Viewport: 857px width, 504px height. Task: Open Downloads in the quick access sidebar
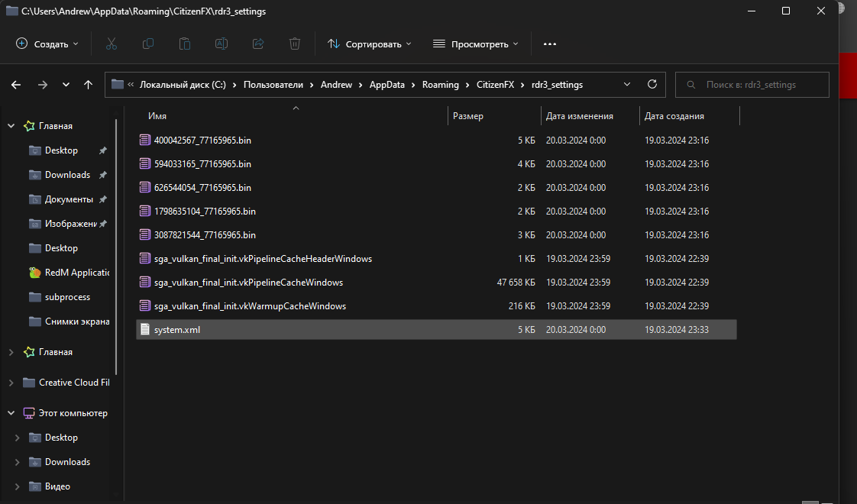pos(67,175)
